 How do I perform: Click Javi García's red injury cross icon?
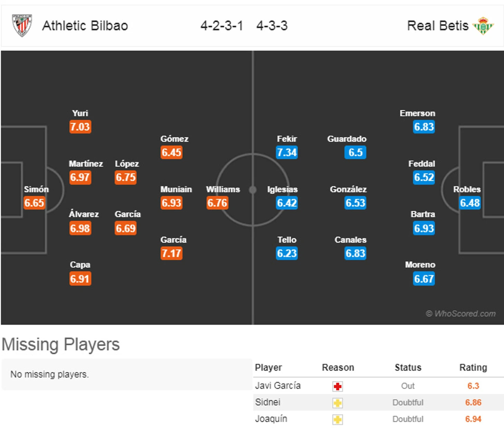pyautogui.click(x=338, y=386)
